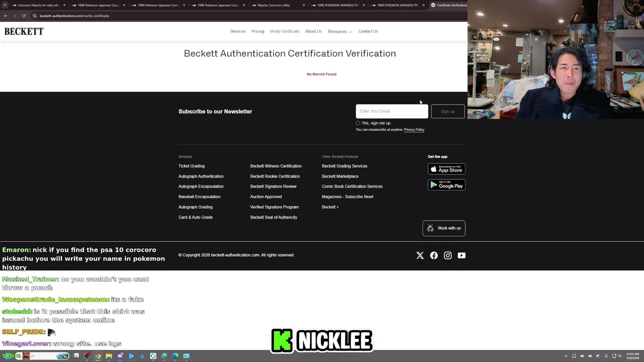The width and height of the screenshot is (644, 362).
Task: Open the Autograph Grading link
Action: pos(195,207)
